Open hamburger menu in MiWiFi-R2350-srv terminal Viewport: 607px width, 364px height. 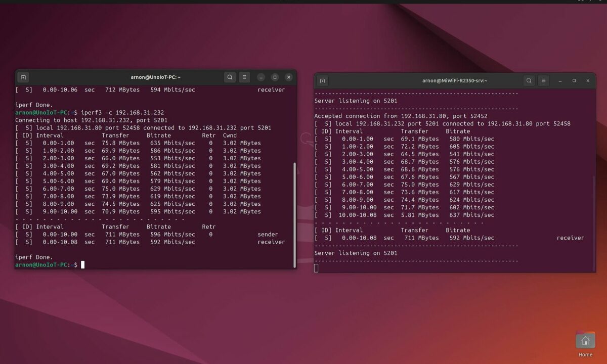pyautogui.click(x=543, y=81)
